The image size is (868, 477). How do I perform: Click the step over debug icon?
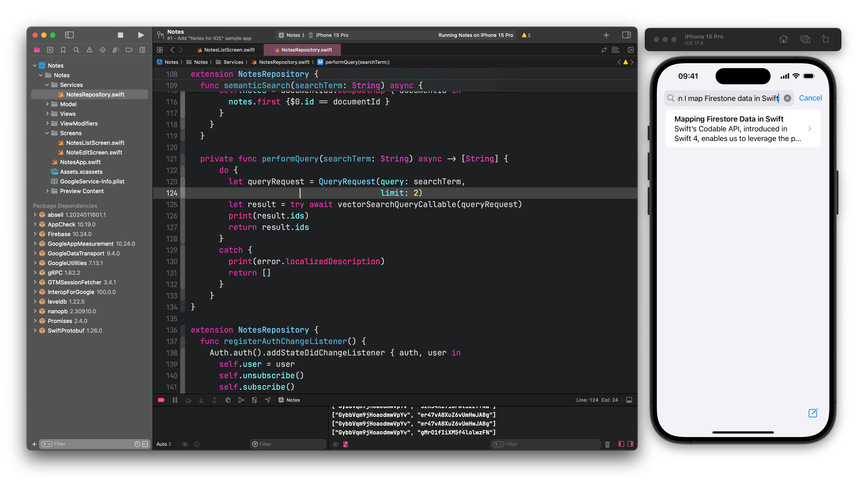coord(188,400)
